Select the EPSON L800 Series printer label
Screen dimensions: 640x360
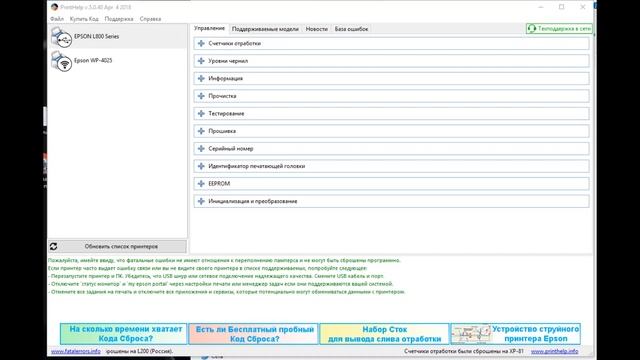[96, 36]
